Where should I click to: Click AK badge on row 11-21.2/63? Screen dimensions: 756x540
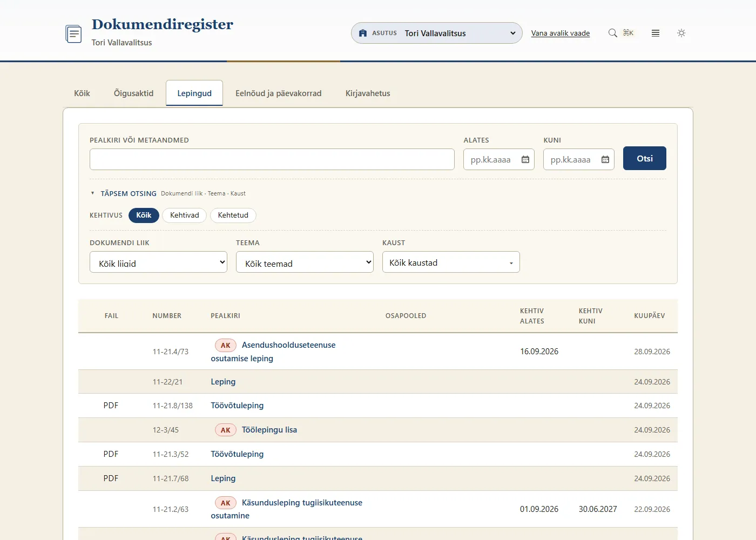[226, 503]
